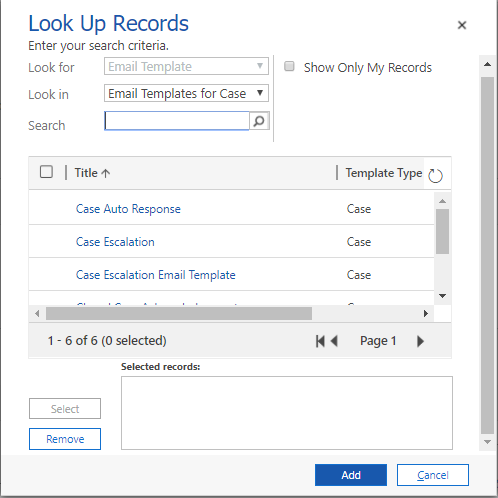The image size is (498, 498).
Task: Click Case type in Case Auto Response row
Action: point(359,209)
